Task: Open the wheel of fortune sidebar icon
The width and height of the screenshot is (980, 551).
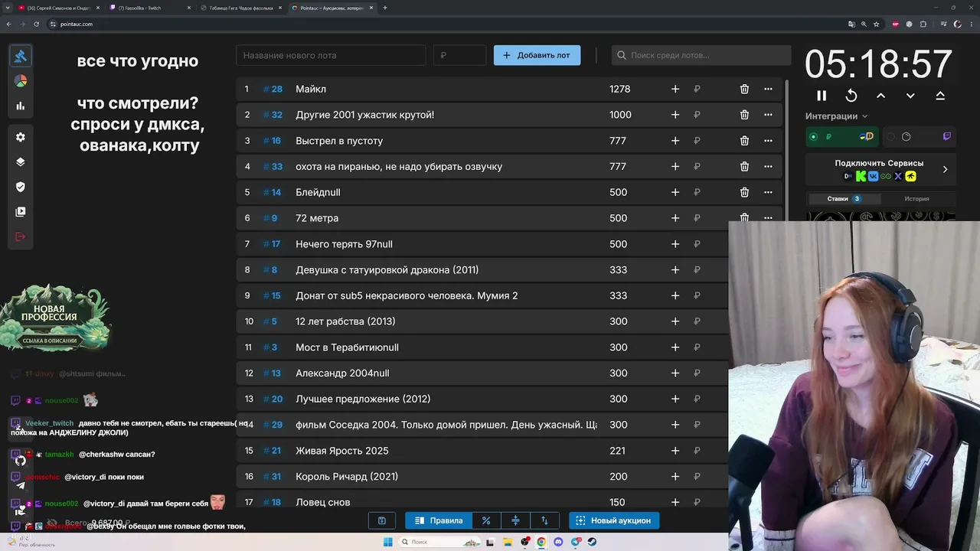Action: coord(21,80)
